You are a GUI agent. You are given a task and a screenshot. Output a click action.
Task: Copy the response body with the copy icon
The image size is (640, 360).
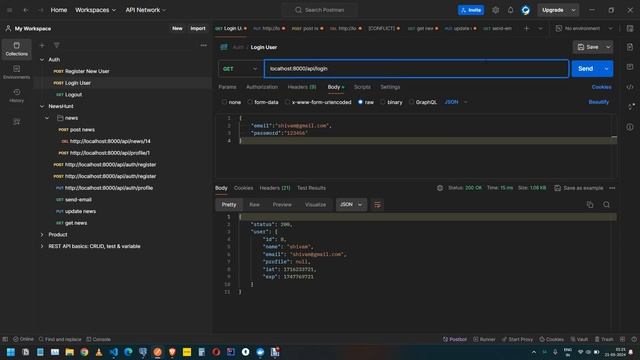click(590, 204)
